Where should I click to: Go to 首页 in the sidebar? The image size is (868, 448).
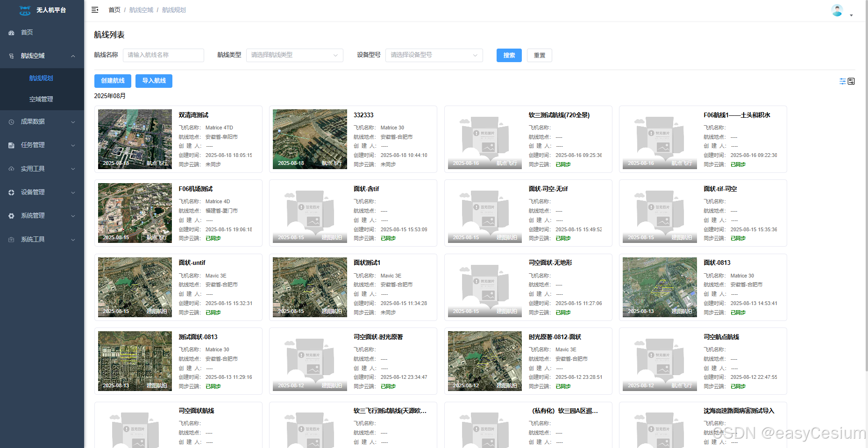click(x=27, y=32)
